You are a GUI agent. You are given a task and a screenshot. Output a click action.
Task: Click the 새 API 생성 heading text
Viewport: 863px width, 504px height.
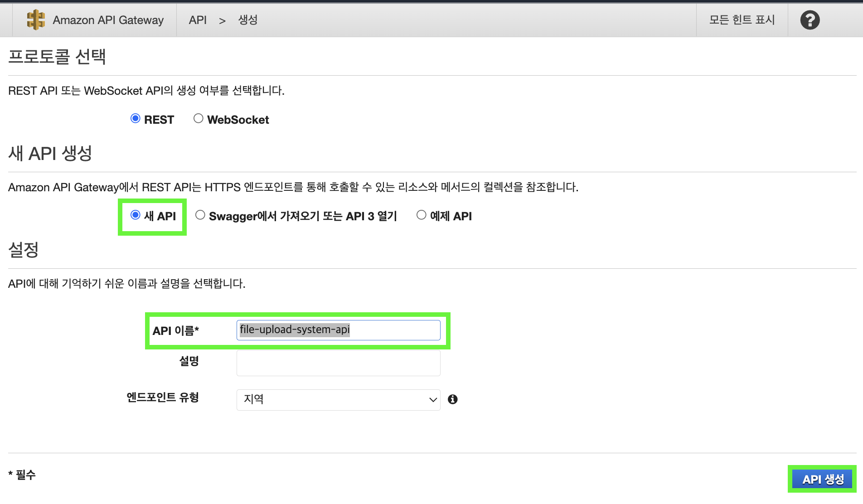pyautogui.click(x=50, y=153)
